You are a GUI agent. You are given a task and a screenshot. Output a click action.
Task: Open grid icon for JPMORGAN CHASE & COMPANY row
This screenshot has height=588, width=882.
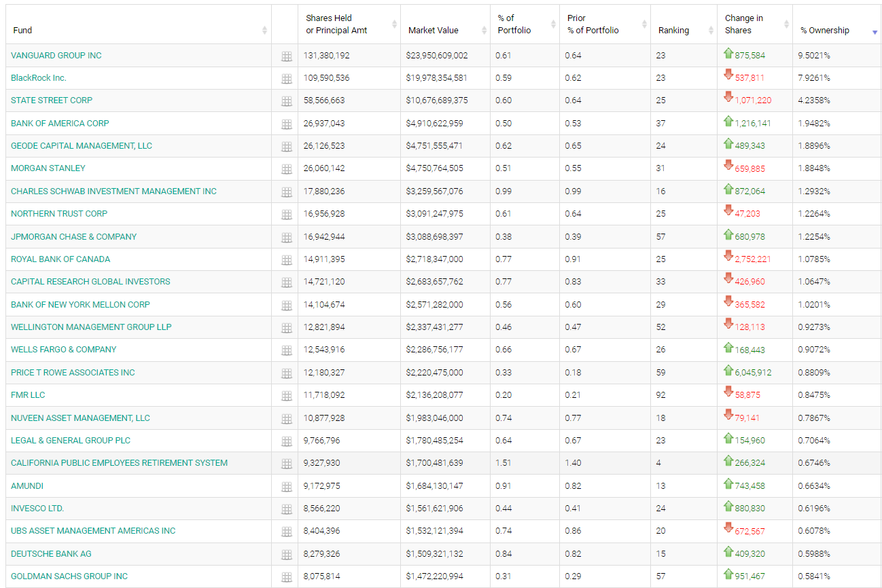286,238
